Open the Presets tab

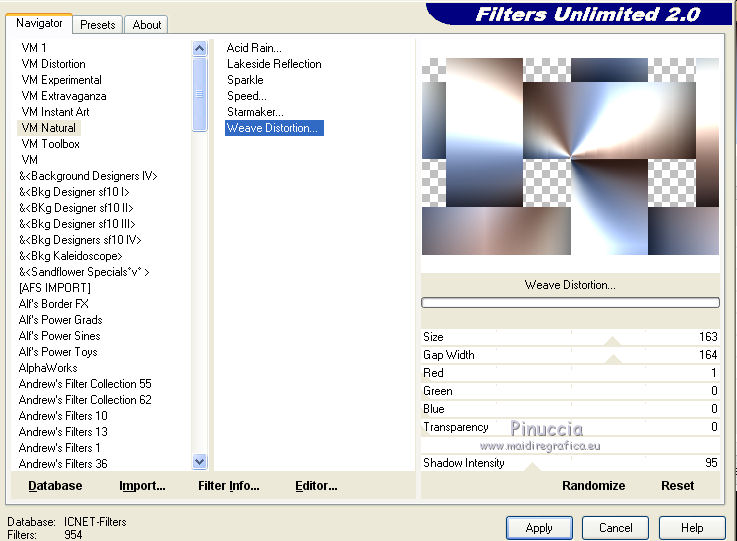coord(98,25)
